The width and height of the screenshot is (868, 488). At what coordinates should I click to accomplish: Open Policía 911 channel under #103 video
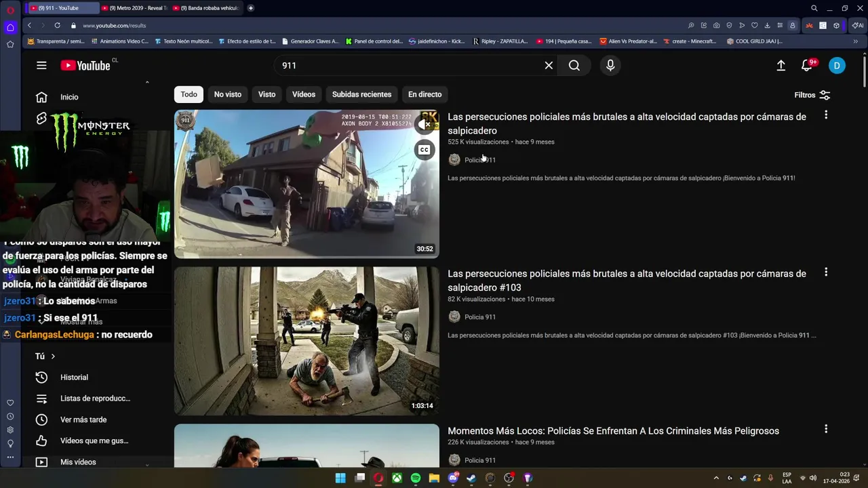tap(480, 317)
